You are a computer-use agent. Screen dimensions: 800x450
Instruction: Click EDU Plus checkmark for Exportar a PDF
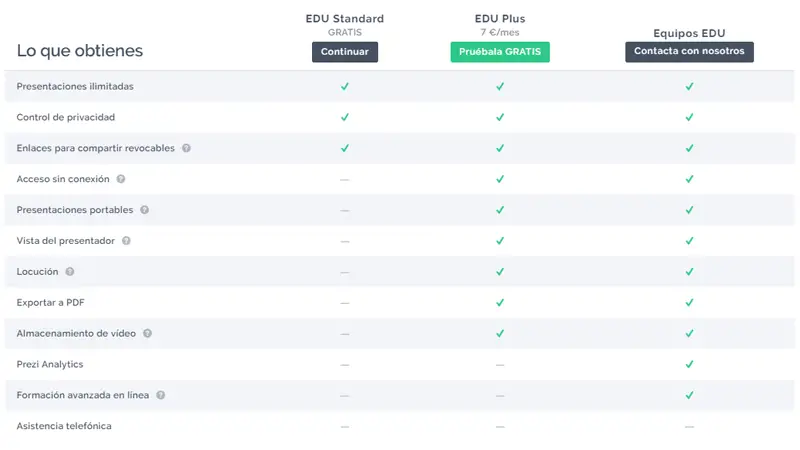point(500,303)
